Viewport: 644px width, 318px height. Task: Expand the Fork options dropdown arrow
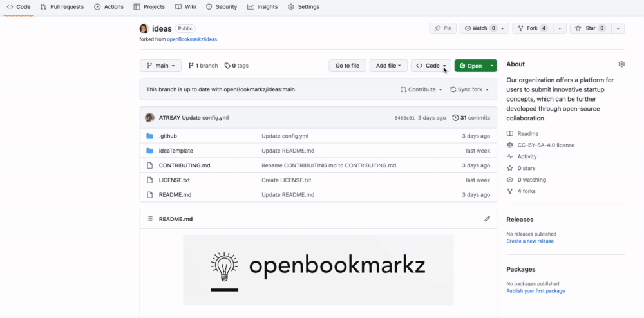(x=560, y=28)
